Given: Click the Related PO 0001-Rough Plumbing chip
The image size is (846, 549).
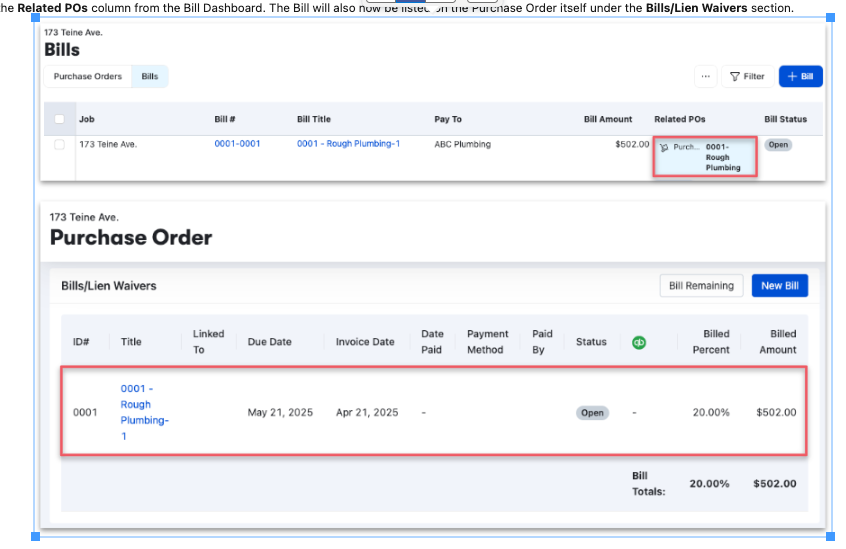Looking at the screenshot, I should click(x=705, y=157).
